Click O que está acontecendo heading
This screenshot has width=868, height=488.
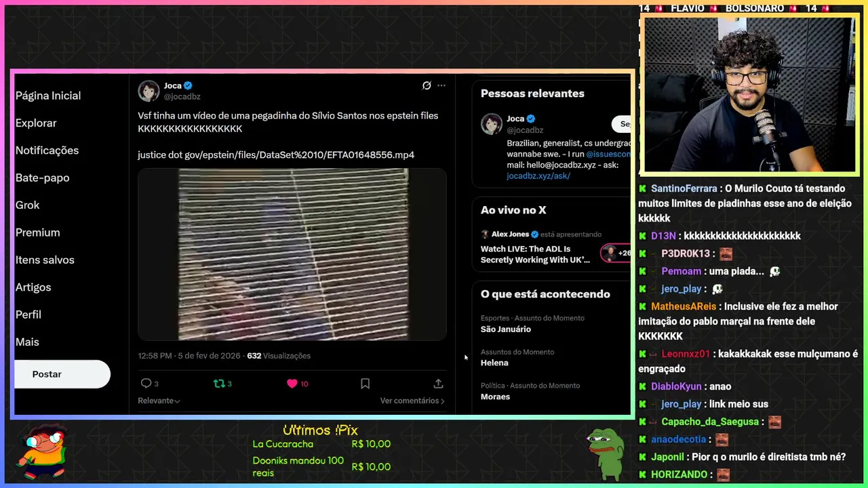coord(545,294)
